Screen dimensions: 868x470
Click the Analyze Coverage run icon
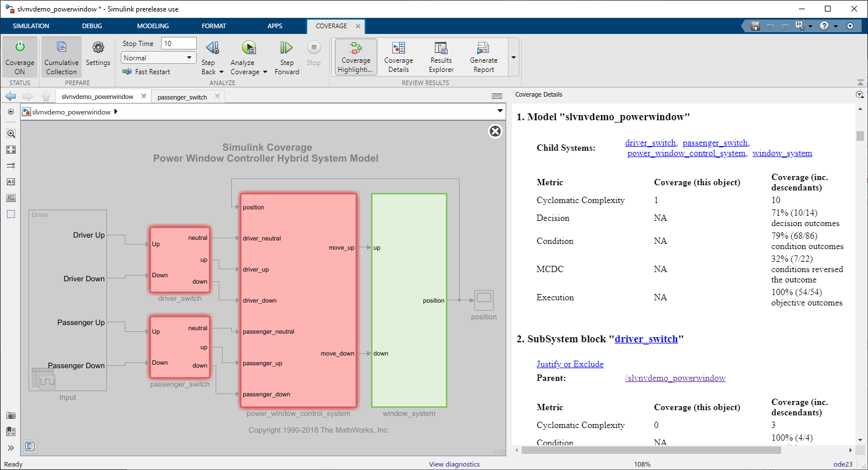[x=248, y=48]
